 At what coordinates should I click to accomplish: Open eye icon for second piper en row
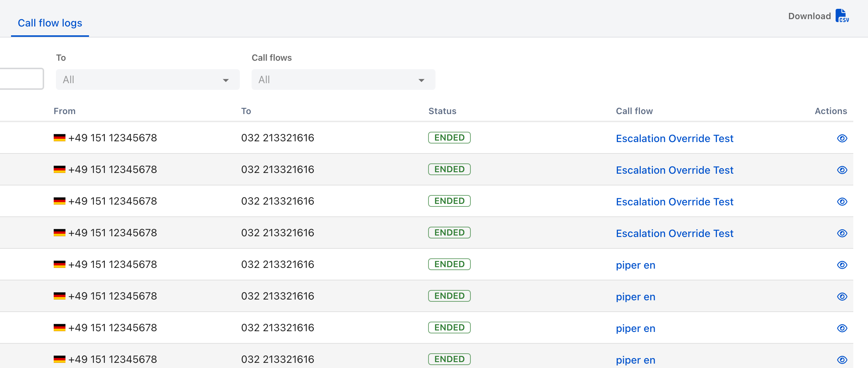[842, 297]
